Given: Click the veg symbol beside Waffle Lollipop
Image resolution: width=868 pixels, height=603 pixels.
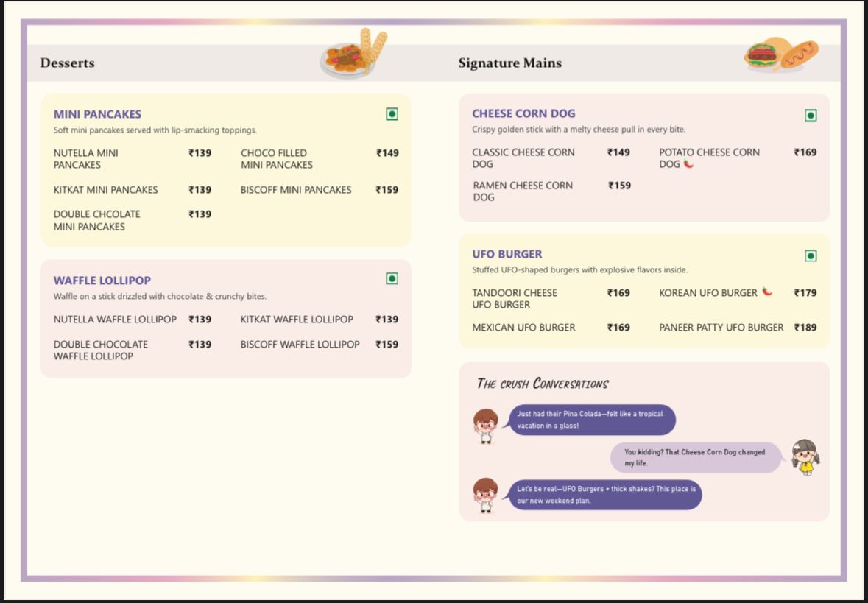Looking at the screenshot, I should click(392, 278).
